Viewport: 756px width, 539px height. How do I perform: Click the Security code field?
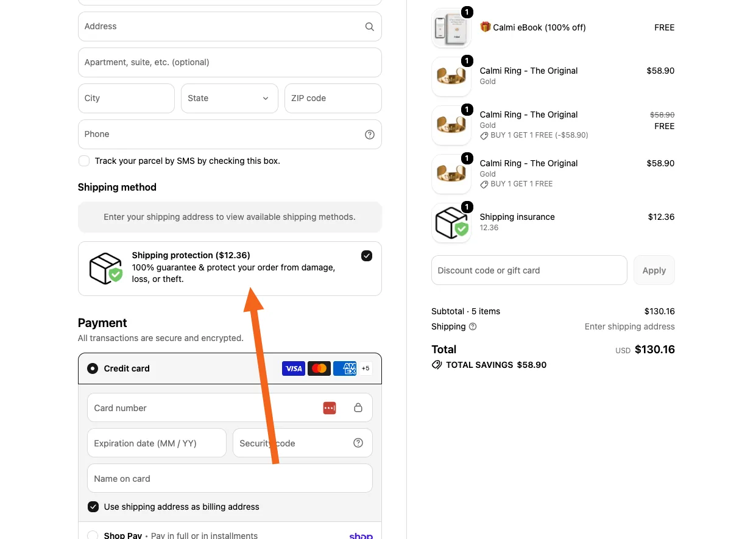[x=303, y=443]
